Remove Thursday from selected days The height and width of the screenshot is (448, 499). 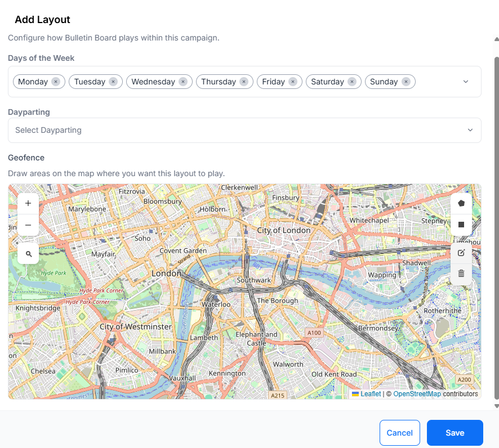click(244, 82)
